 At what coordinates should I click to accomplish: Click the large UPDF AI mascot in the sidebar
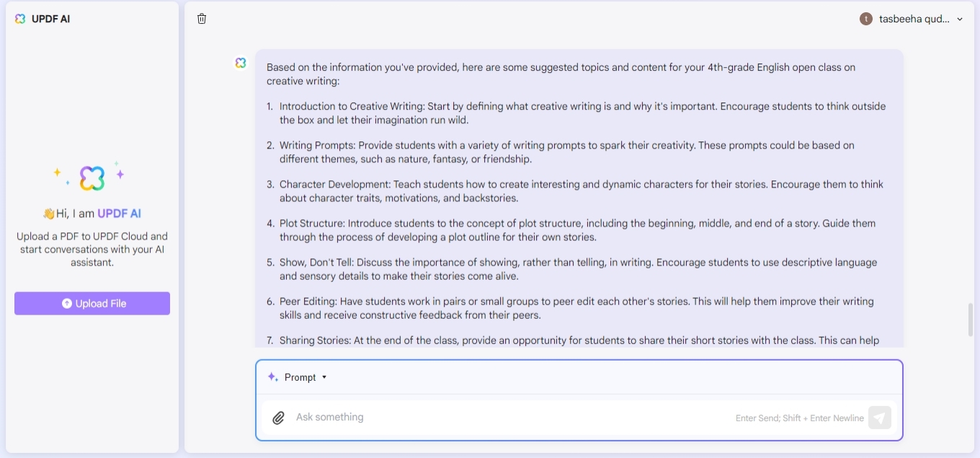92,176
